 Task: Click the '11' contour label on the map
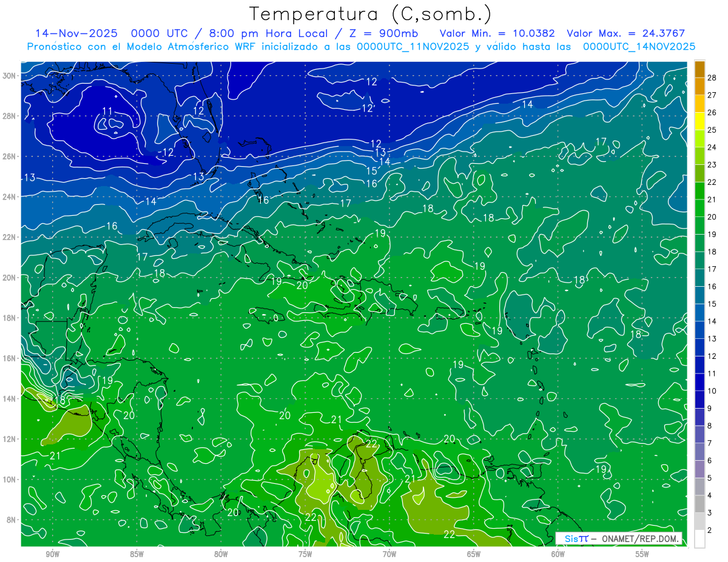point(107,111)
